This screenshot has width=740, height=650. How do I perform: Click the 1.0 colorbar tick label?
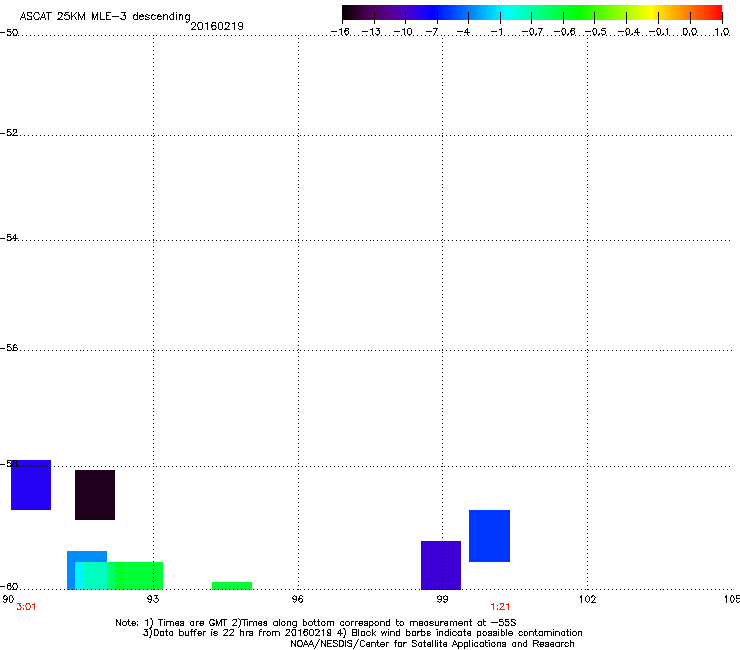722,32
